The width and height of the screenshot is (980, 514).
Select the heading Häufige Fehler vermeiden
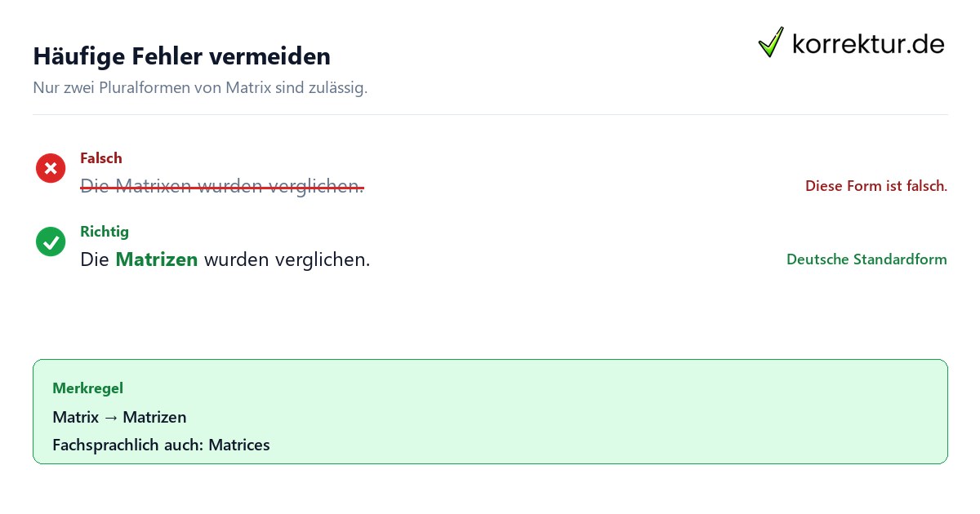coord(182,56)
